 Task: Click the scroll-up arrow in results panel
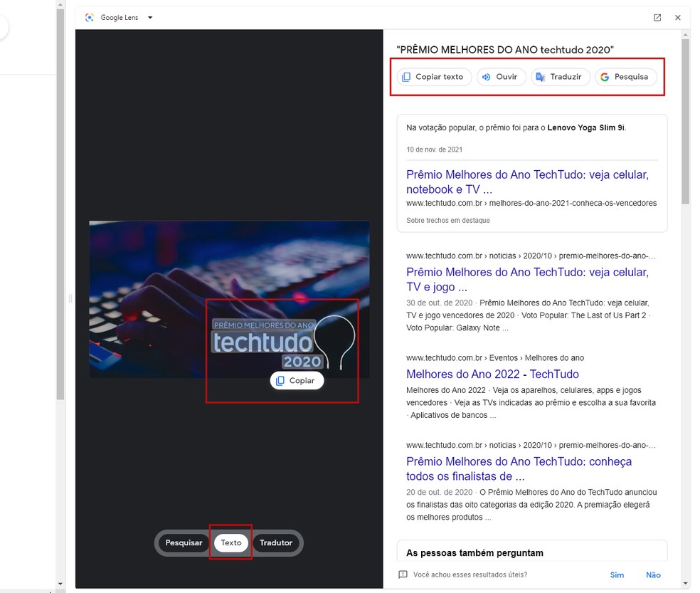click(x=686, y=34)
